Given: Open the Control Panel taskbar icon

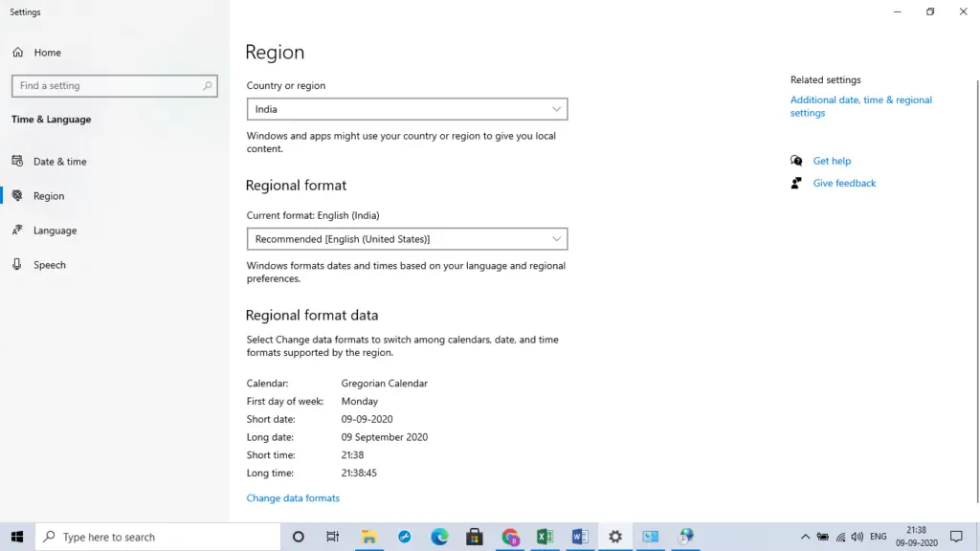Looking at the screenshot, I should pyautogui.click(x=651, y=537).
